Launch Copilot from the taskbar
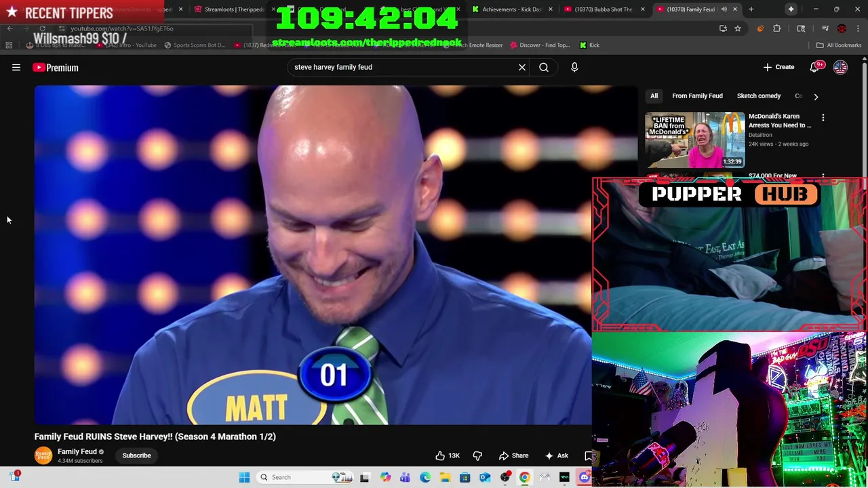This screenshot has width=868, height=488. (x=385, y=477)
